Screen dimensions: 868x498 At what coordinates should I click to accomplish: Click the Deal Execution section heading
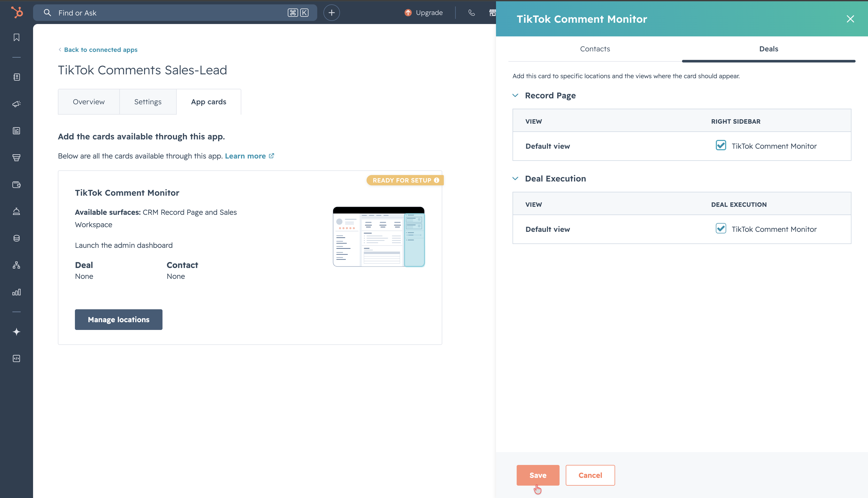pyautogui.click(x=555, y=179)
